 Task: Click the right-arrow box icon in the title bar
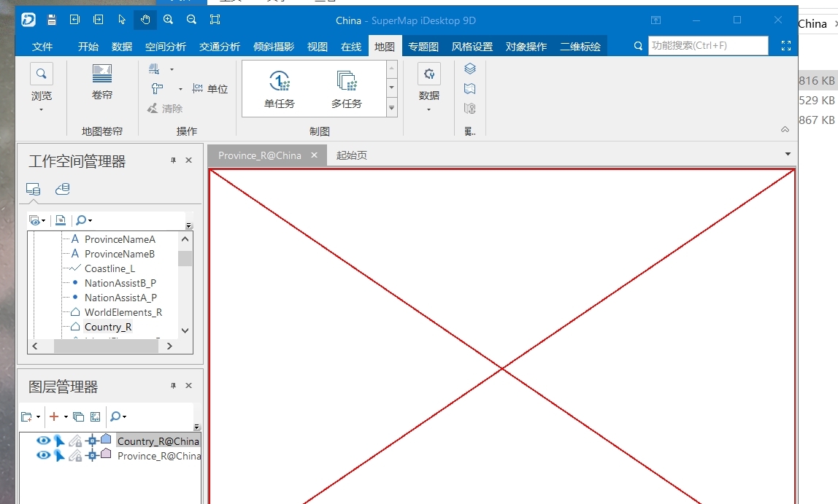99,20
